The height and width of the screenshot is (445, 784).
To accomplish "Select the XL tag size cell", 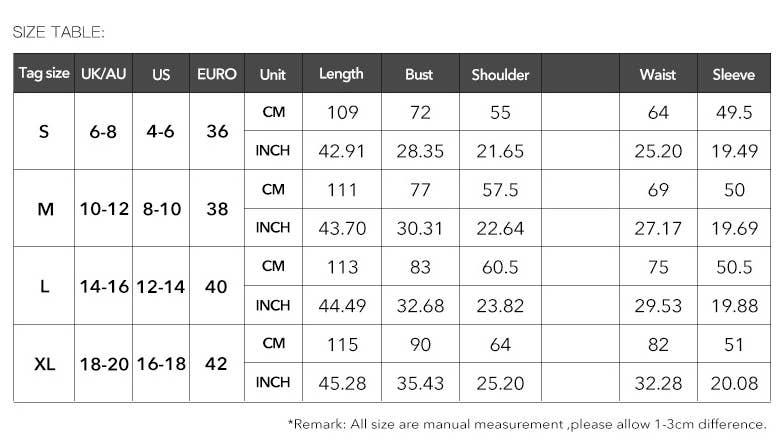I will point(44,363).
